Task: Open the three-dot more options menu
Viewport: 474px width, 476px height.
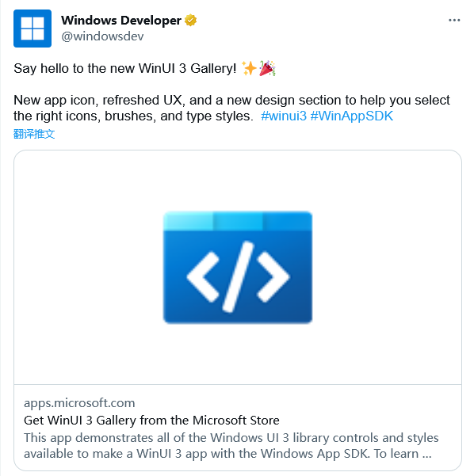Action: tap(454, 20)
